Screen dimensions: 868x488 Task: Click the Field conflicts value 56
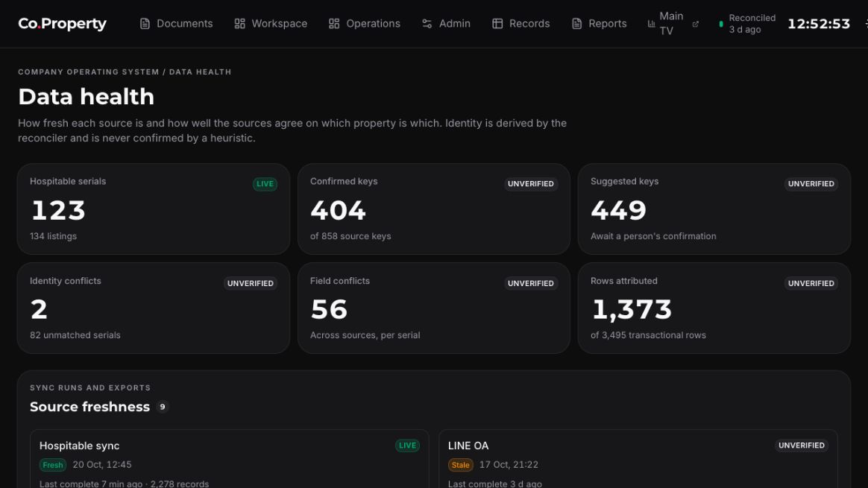(x=329, y=309)
